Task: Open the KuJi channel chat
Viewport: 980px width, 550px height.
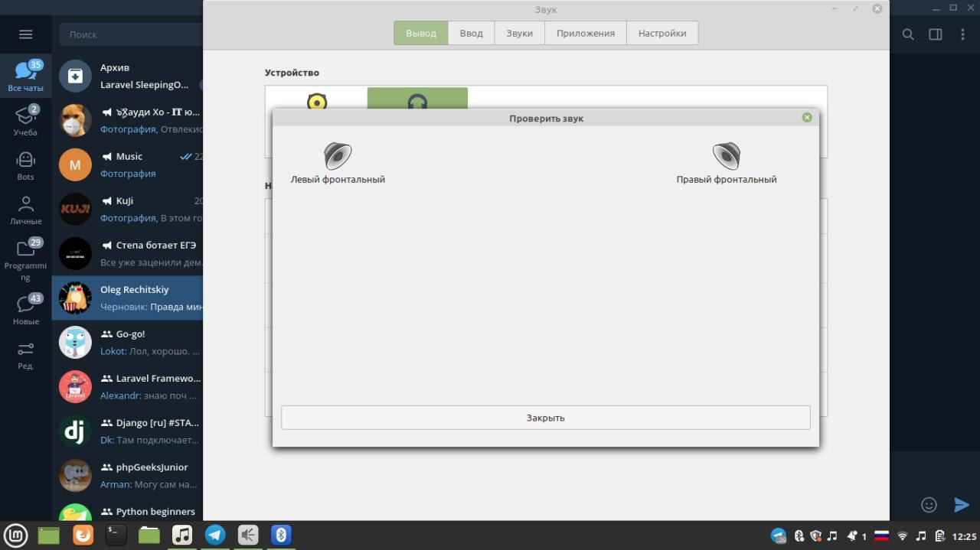Action: 127,209
